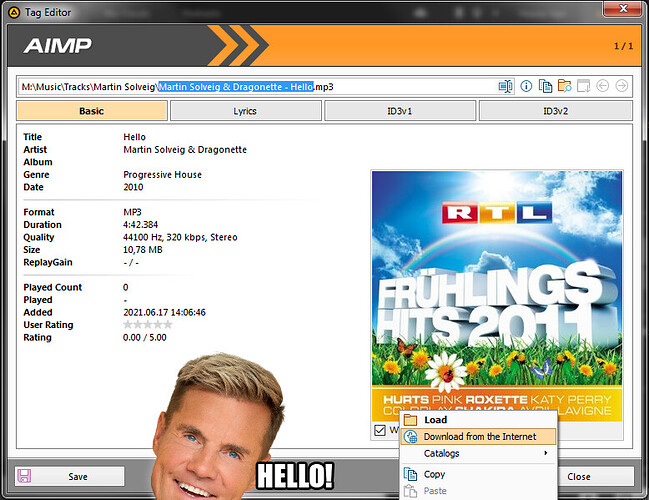Click the Added date 2021.06.17 14:06:46
Screen dimensions: 649x500
(x=164, y=312)
